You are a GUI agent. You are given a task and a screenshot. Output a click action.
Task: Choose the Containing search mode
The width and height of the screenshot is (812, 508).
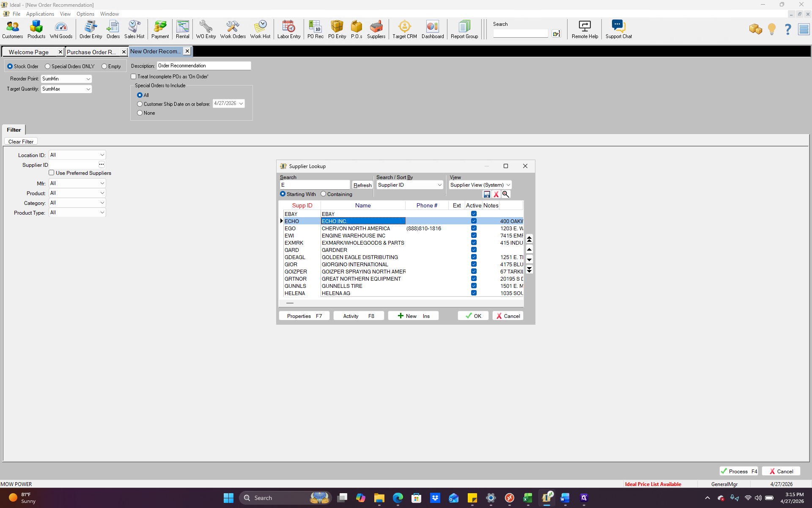[x=324, y=194]
